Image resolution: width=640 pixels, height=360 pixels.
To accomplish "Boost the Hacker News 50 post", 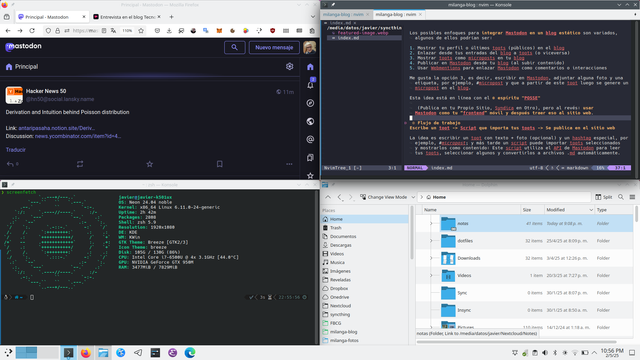I will point(80,164).
